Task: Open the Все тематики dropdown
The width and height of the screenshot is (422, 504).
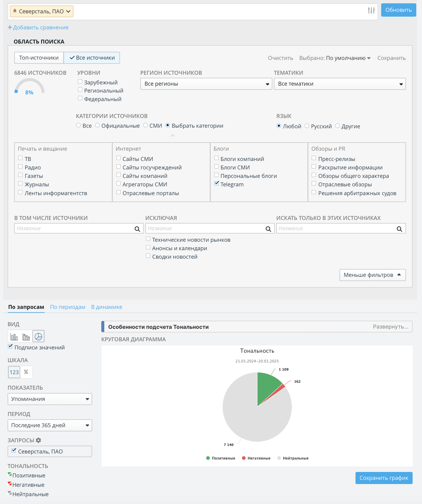Action: click(340, 84)
